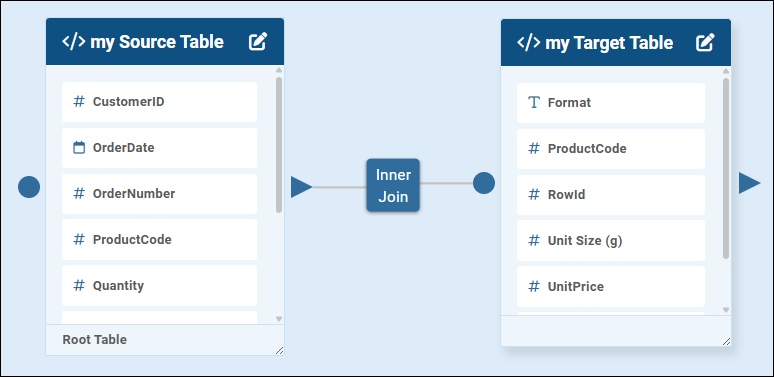Select the CustomerID field in Source Table
Viewport: 774px width, 377px height.
[159, 102]
